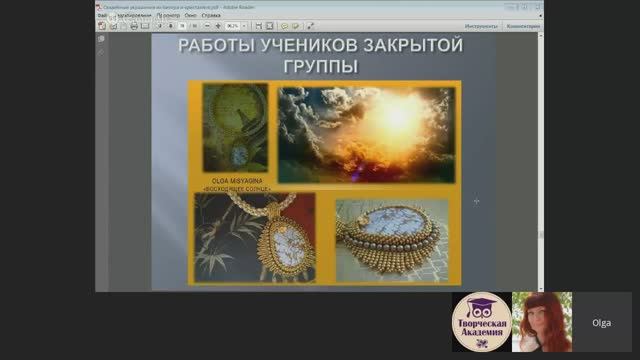Click the fit one full page icon
The image size is (640, 360).
pos(270,26)
